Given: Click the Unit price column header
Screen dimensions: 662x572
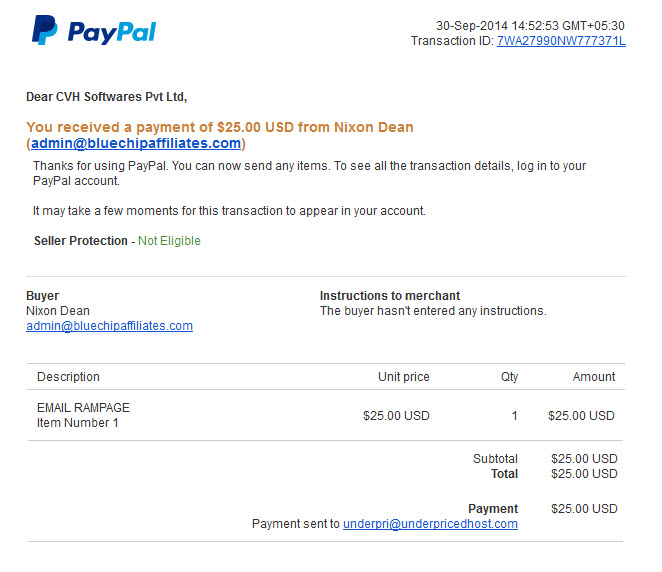Looking at the screenshot, I should [404, 377].
